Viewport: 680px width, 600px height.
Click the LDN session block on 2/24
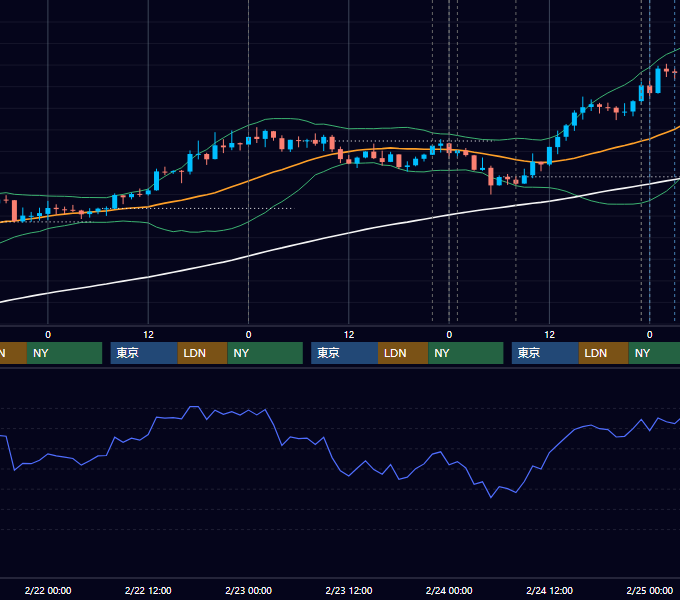pos(604,353)
